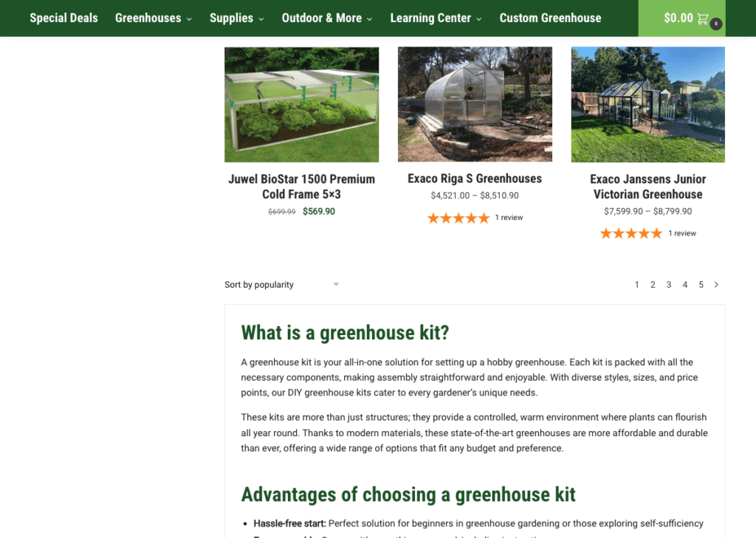
Task: Select current page 1 in pagination
Action: [637, 284]
